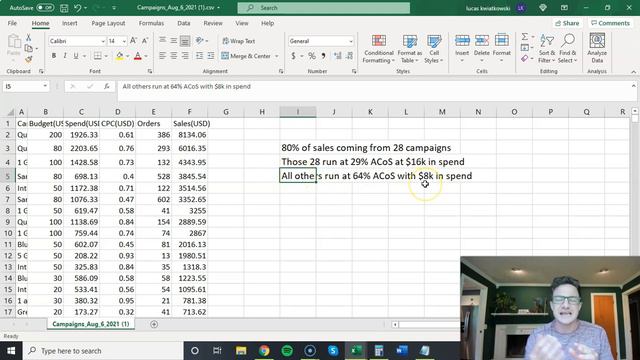Click the Clear eraser icon
Viewport: 640px width, 360px height.
pyautogui.click(x=525, y=59)
